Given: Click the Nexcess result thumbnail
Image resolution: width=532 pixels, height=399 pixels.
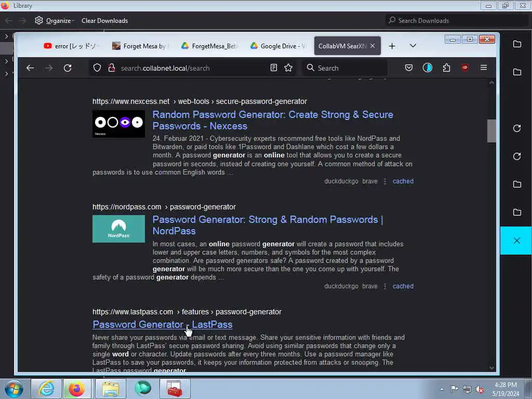Looking at the screenshot, I should (x=118, y=124).
